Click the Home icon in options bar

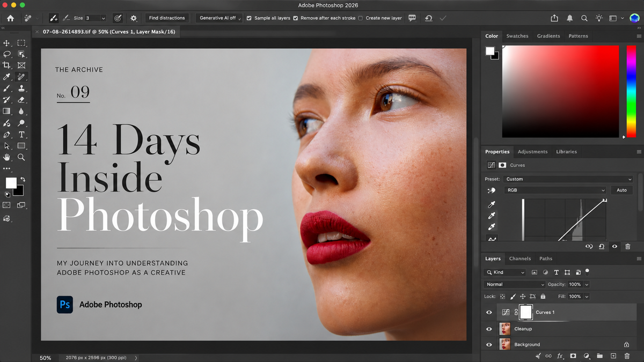pos(10,18)
